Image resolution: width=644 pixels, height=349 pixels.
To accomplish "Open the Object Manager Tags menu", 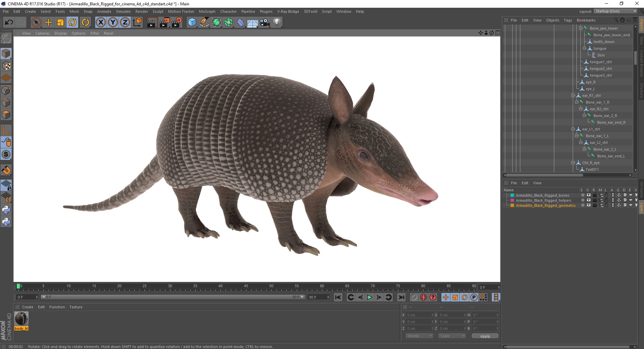I will tap(568, 20).
